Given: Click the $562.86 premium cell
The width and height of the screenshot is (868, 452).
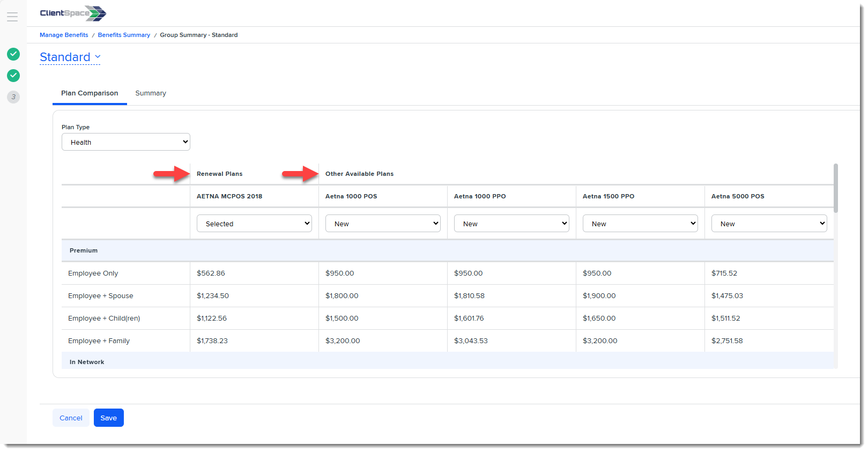Looking at the screenshot, I should (x=211, y=273).
